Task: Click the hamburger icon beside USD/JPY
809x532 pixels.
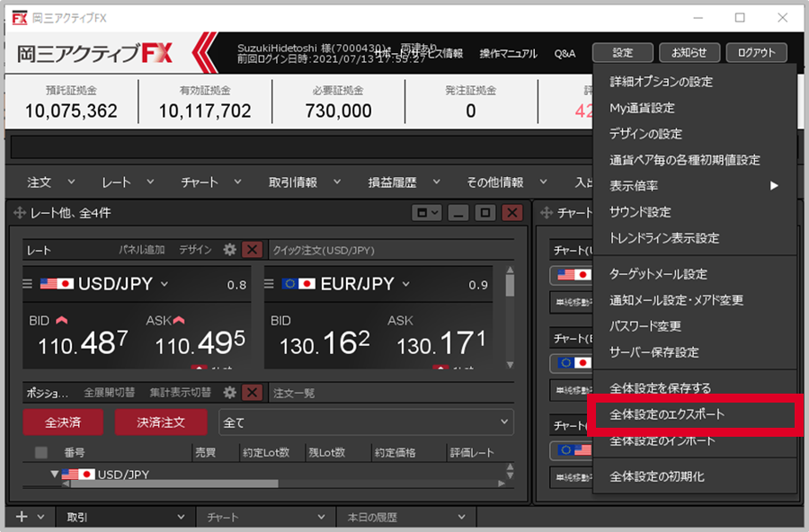Action: click(x=27, y=284)
